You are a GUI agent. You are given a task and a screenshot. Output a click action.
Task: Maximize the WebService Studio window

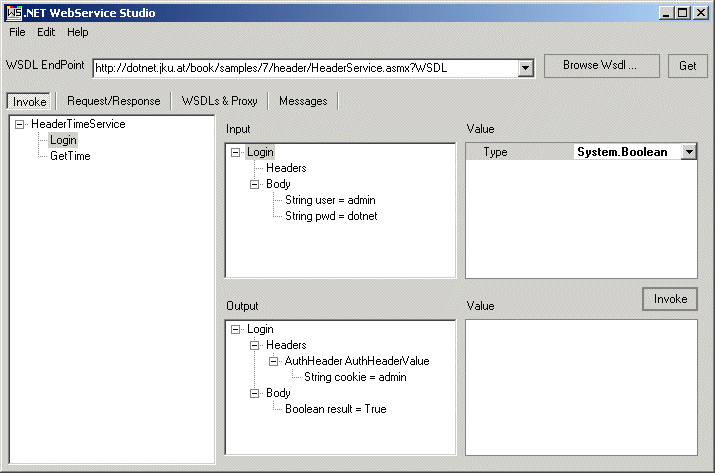[683, 13]
